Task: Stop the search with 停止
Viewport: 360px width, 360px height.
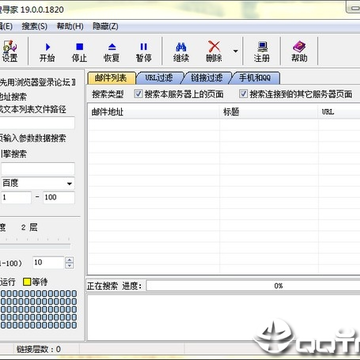Action: tap(79, 52)
